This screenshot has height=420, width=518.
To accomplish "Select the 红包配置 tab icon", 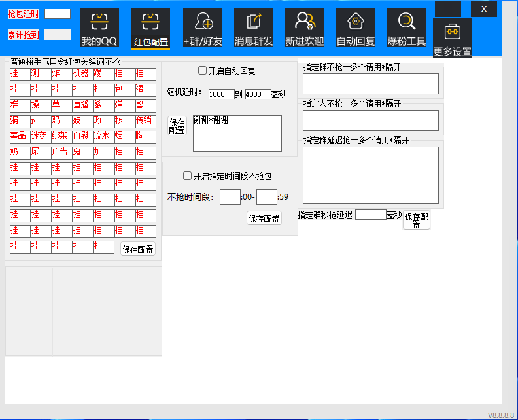I will pos(150,28).
